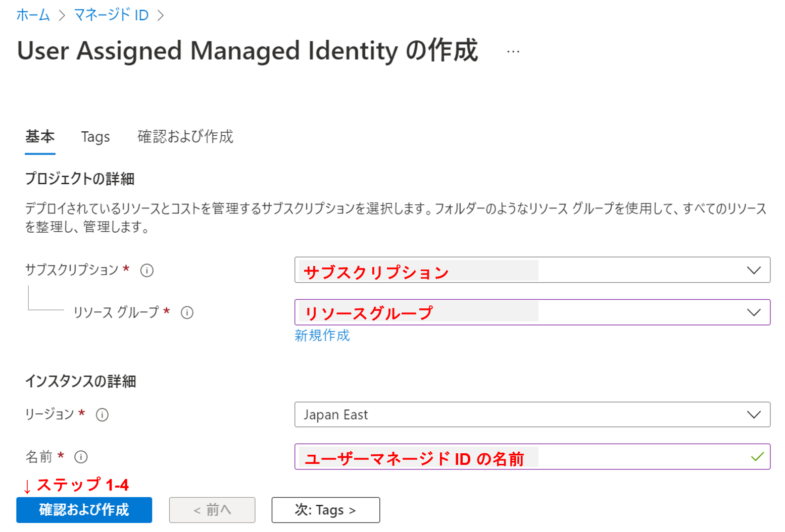Open マネージド ID from the breadcrumb
Image resolution: width=785 pixels, height=532 pixels.
coord(111,15)
